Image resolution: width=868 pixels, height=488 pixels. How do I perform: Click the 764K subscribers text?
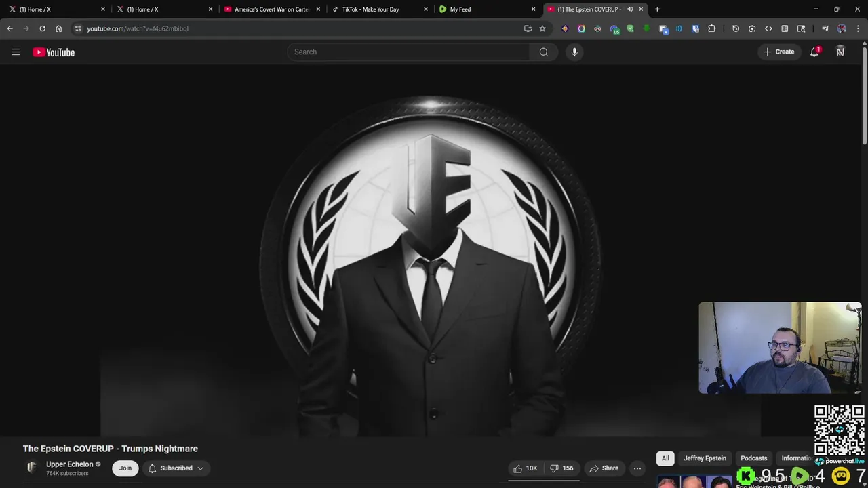[x=67, y=474]
